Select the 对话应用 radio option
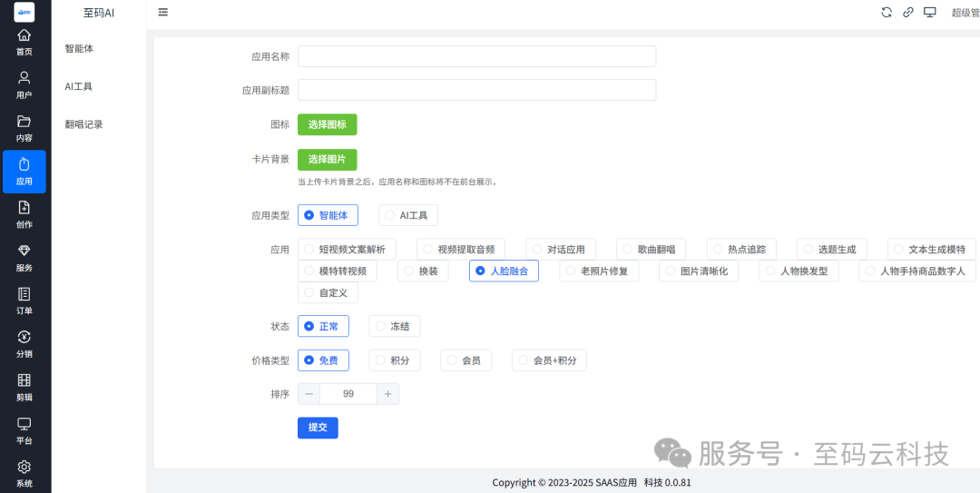Screen dimensions: 980x493 561,250
